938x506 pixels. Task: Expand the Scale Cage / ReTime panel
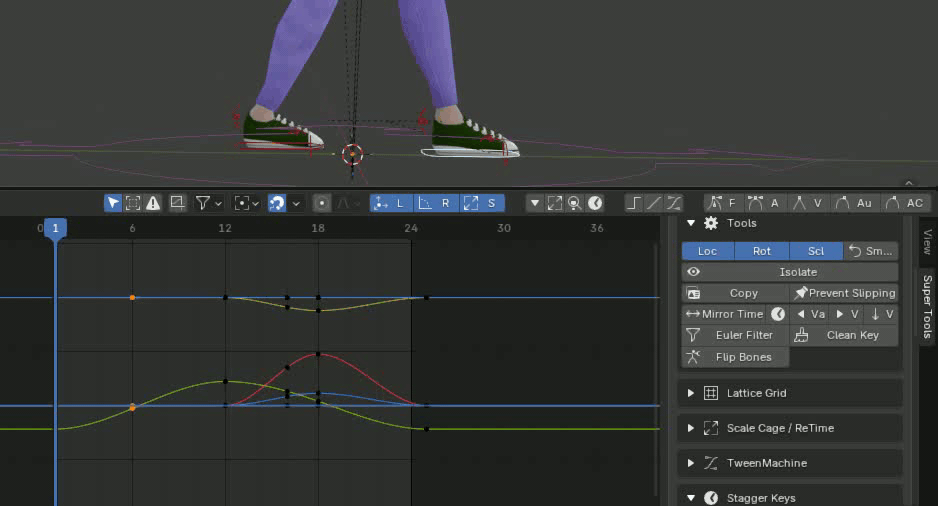[x=691, y=428]
